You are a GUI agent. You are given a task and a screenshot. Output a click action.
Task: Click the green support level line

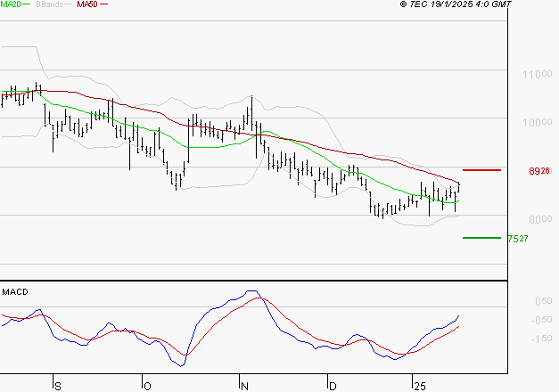pyautogui.click(x=481, y=238)
